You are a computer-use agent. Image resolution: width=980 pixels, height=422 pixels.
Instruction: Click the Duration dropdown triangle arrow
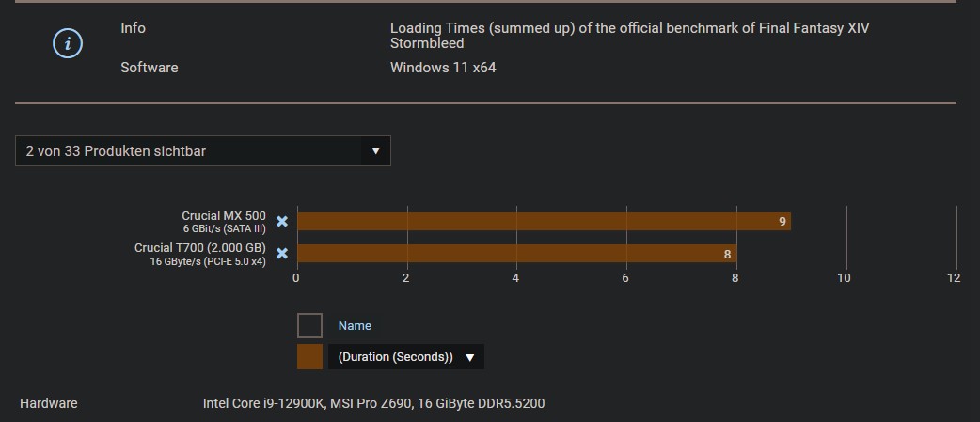(470, 358)
